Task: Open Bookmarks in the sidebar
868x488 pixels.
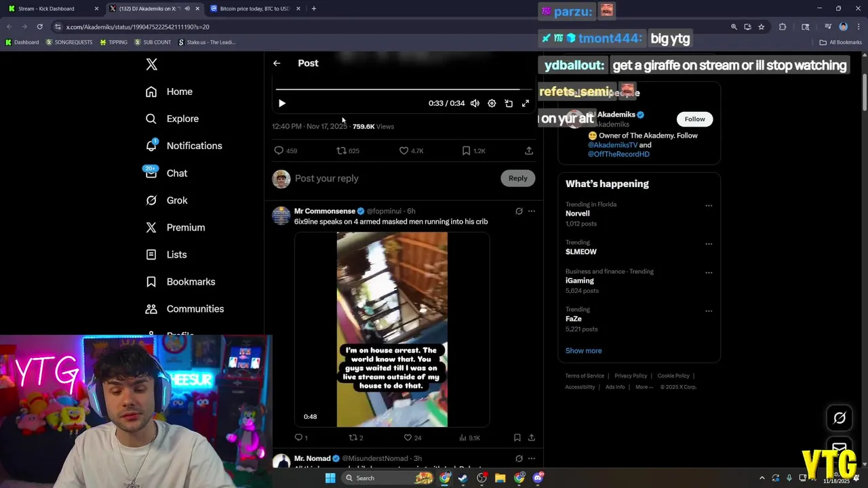Action: (x=180, y=281)
